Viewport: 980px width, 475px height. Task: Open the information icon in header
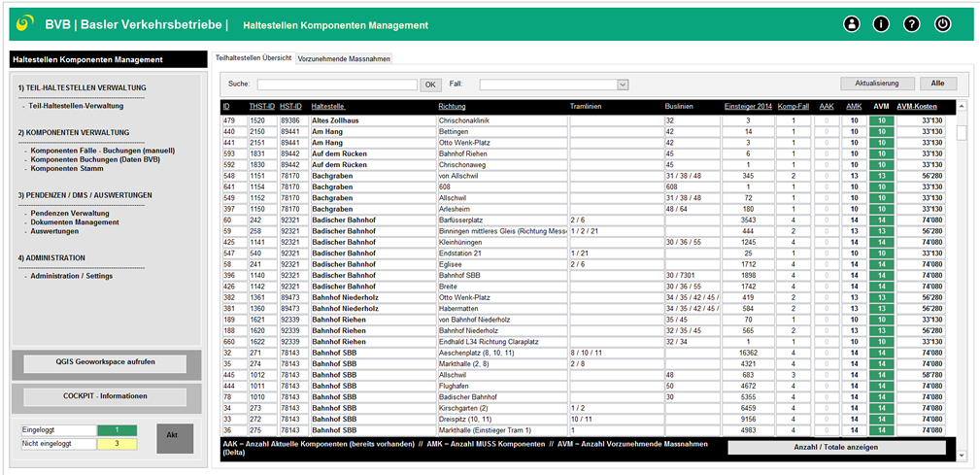(x=882, y=24)
